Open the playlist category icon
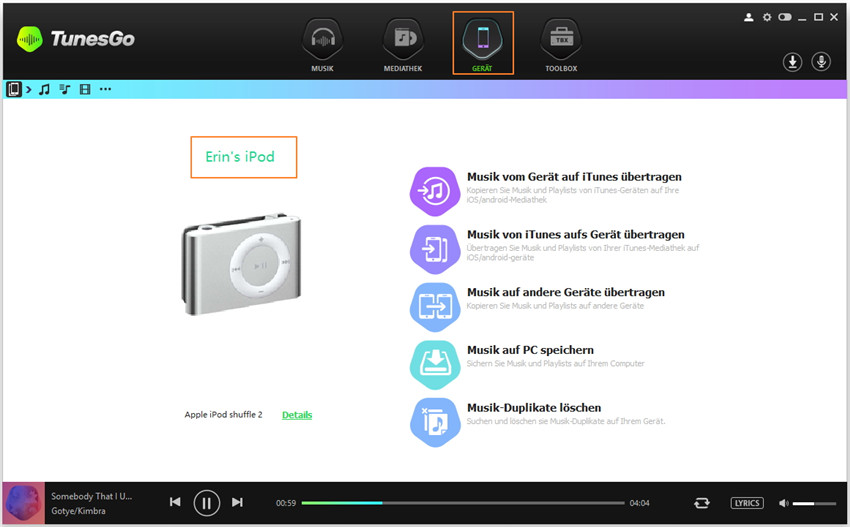This screenshot has width=850, height=527. [x=64, y=90]
